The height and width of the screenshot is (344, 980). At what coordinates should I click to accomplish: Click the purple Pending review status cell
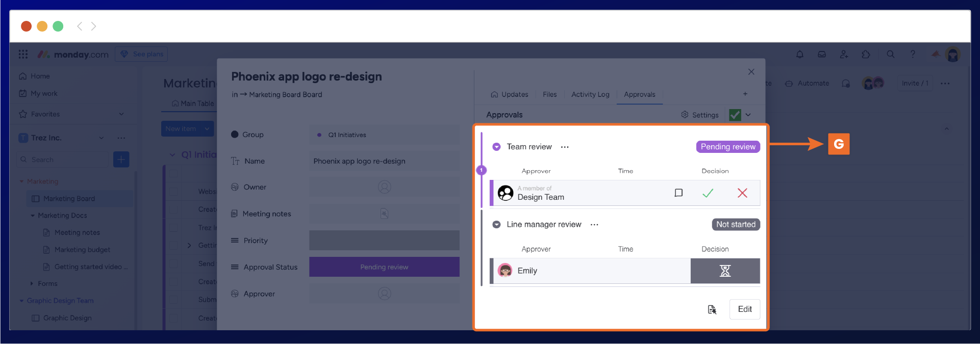pyautogui.click(x=384, y=267)
